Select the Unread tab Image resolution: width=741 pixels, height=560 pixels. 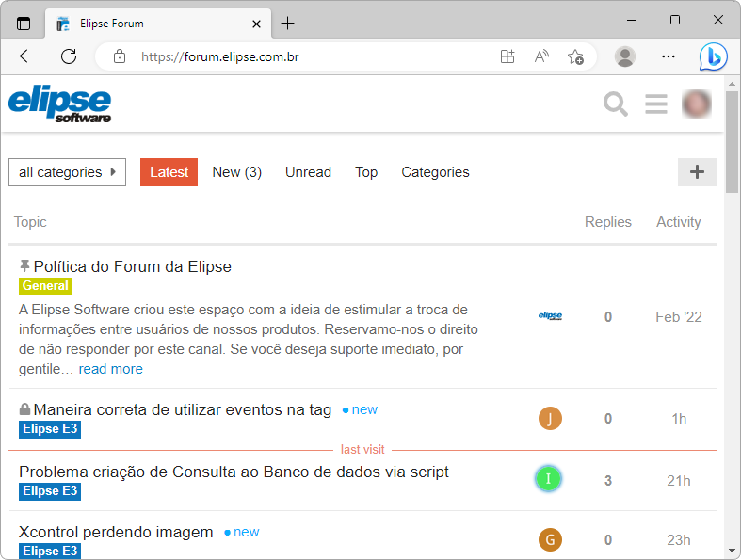308,172
